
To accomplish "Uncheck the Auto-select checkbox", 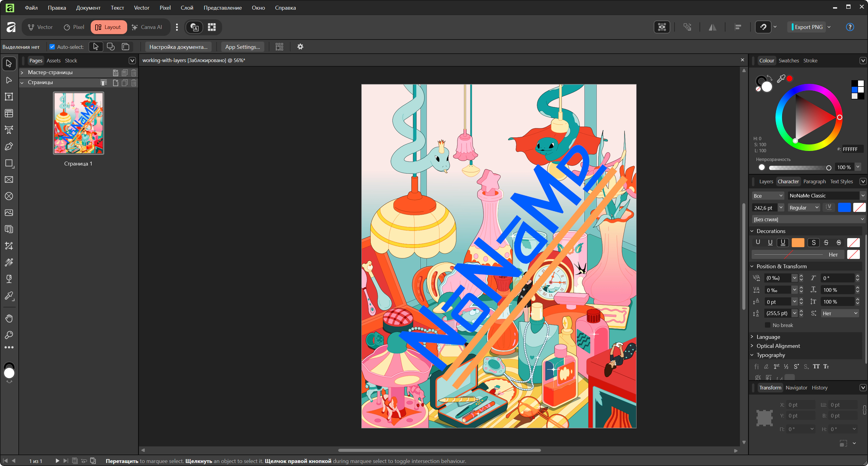I will pos(52,47).
